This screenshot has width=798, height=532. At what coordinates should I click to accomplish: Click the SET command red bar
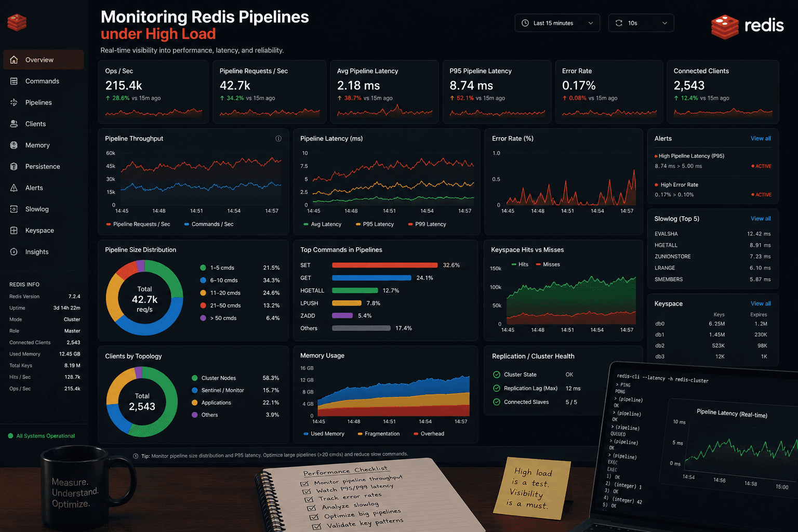click(384, 265)
